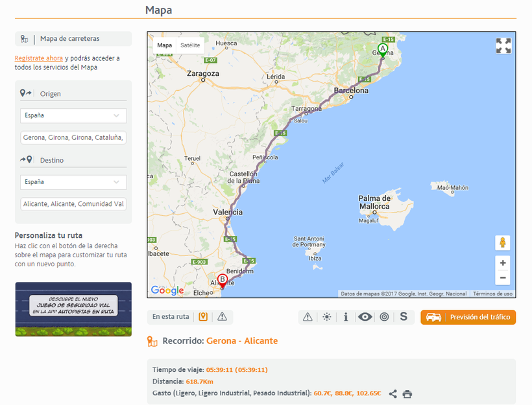Click the origin address input field
The image size is (532, 405).
tap(73, 137)
